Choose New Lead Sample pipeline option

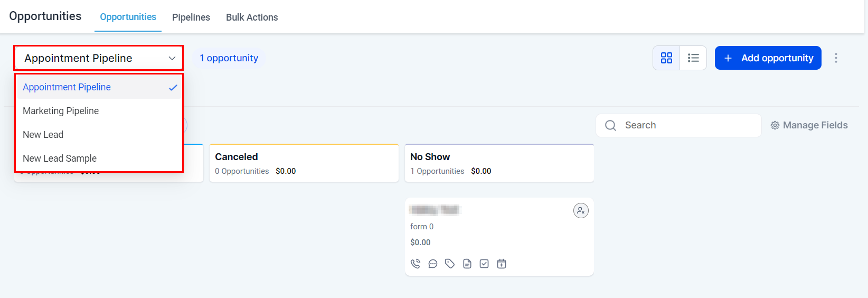60,159
